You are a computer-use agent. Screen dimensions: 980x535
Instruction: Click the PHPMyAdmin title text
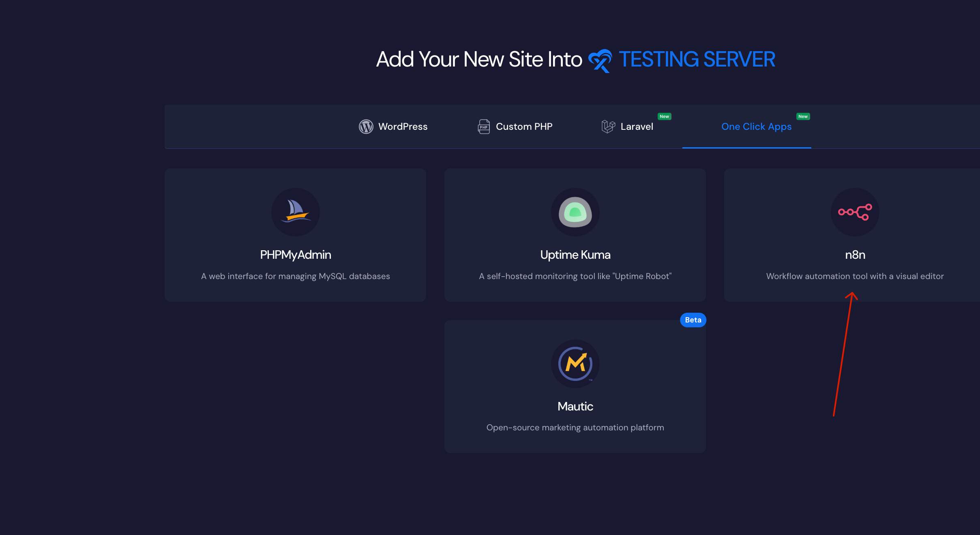(296, 255)
